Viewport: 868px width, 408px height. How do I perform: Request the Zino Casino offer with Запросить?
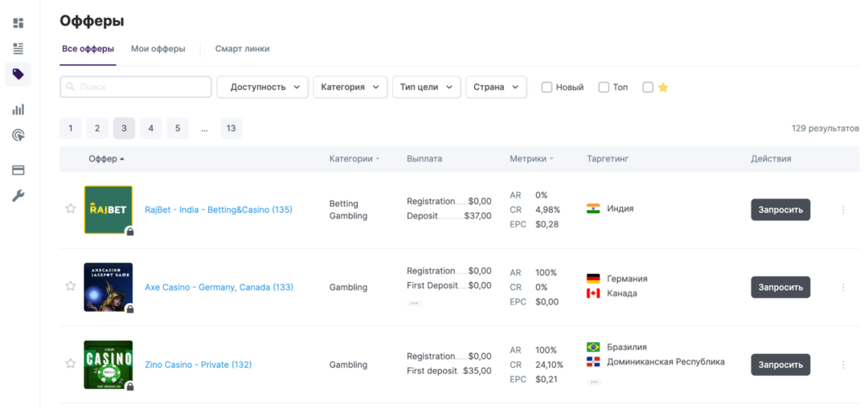tap(780, 365)
